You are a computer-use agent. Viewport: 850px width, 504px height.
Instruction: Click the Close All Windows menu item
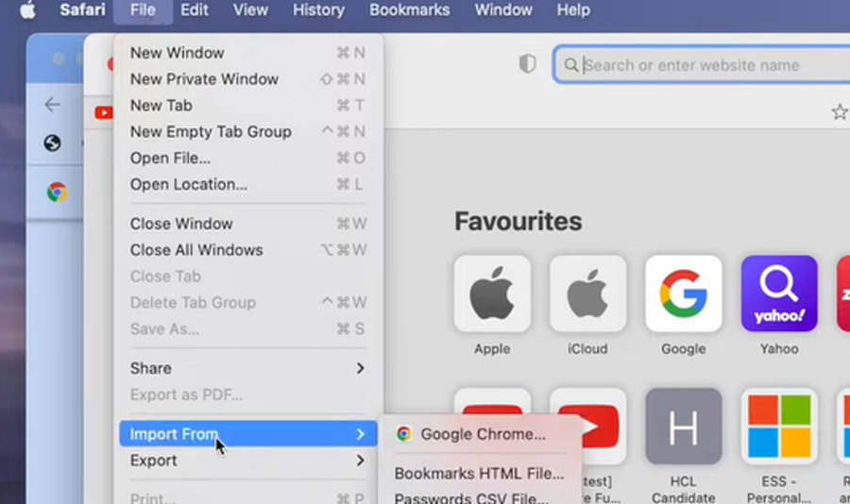(x=196, y=250)
